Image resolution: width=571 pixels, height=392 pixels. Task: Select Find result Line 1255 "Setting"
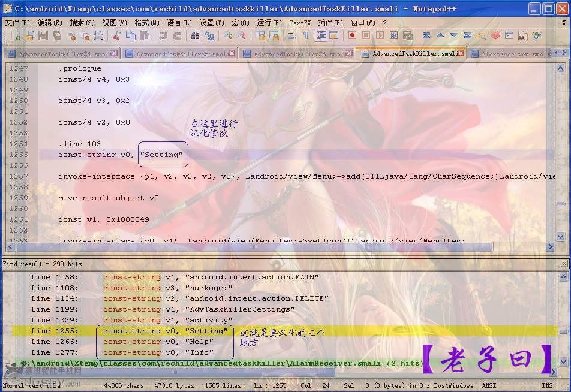point(284,331)
